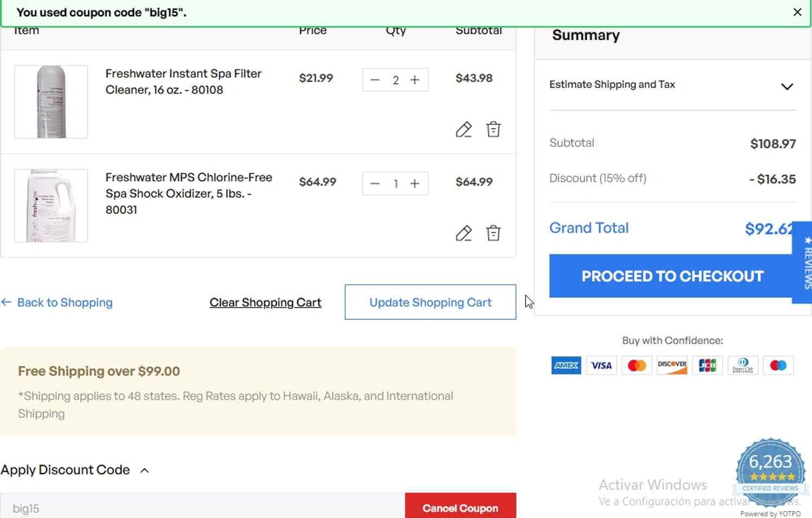Increase quantity of Spa Filter Cleaner
The height and width of the screenshot is (518, 812).
coord(415,80)
